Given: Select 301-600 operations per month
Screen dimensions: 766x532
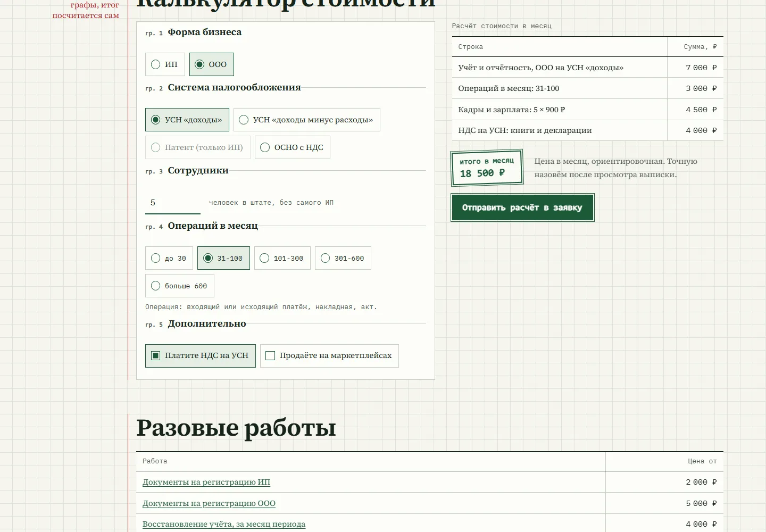Looking at the screenshot, I should (x=343, y=258).
